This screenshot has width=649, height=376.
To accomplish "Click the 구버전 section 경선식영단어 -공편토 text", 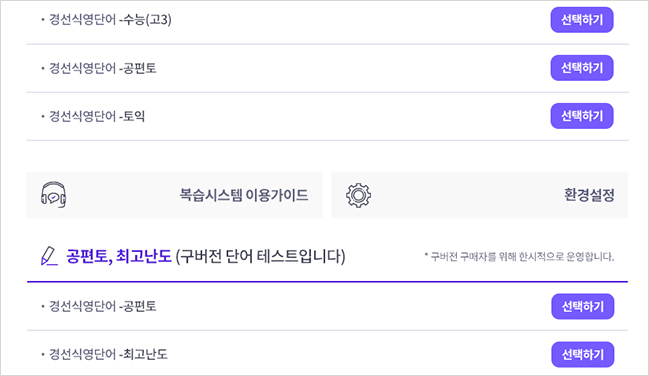I will click(103, 306).
